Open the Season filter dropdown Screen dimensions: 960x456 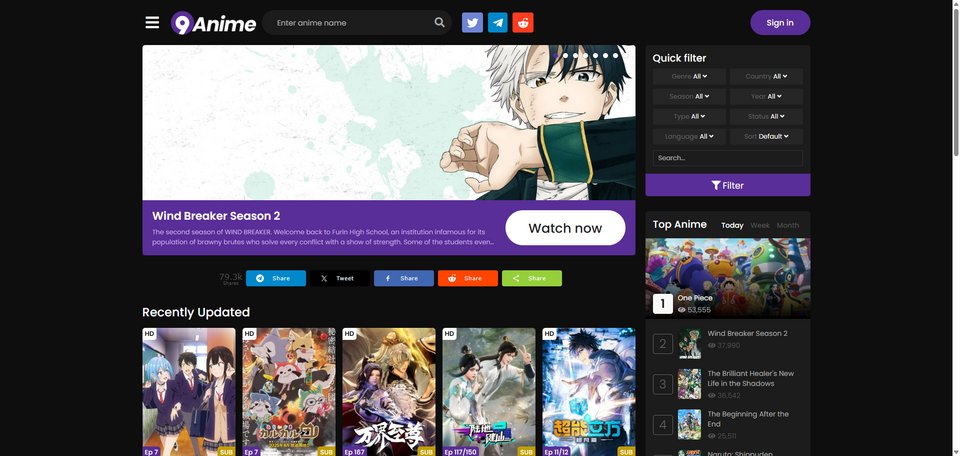(689, 97)
